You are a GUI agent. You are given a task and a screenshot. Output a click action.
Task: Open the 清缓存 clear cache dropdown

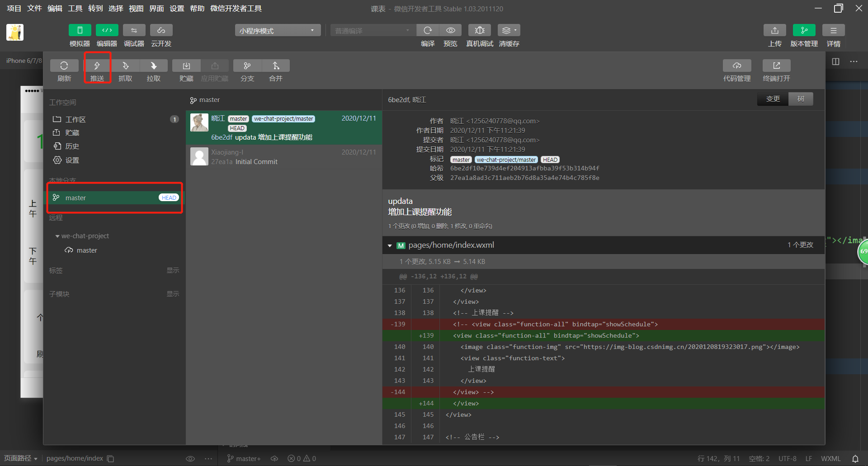(509, 30)
